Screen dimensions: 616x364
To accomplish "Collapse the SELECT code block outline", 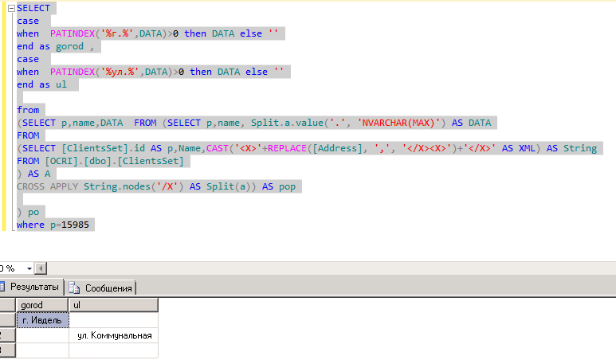I will coord(11,8).
